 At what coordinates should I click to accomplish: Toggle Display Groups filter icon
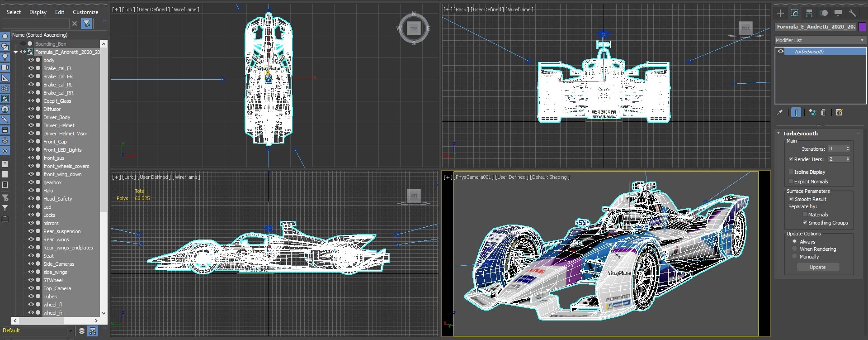click(5, 99)
